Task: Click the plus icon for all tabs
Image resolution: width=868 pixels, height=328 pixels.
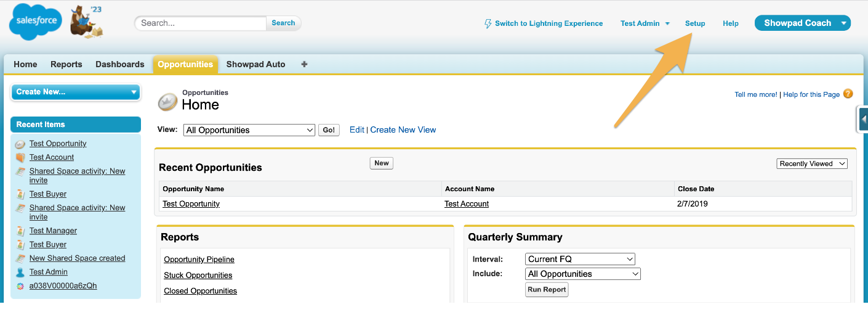Action: coord(304,64)
